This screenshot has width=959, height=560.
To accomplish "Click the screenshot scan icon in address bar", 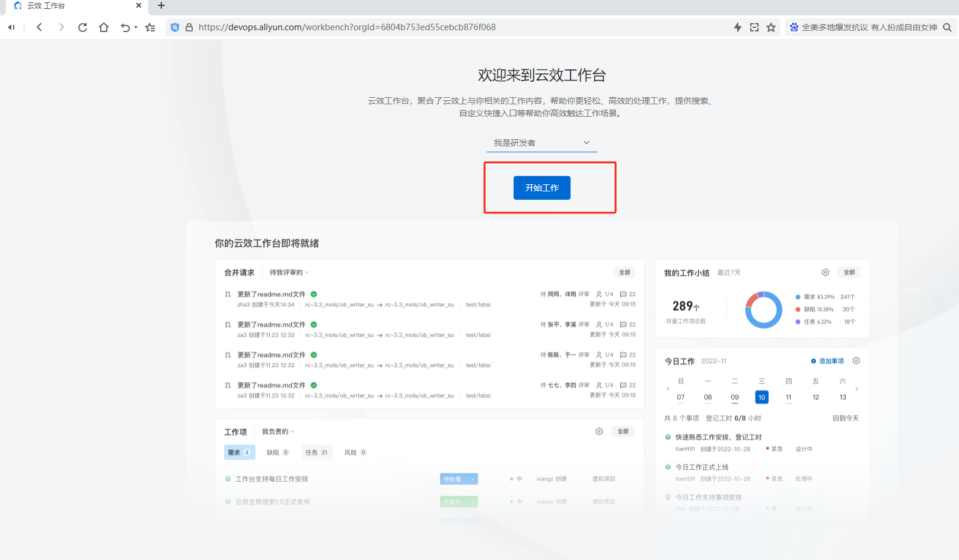I will 754,27.
